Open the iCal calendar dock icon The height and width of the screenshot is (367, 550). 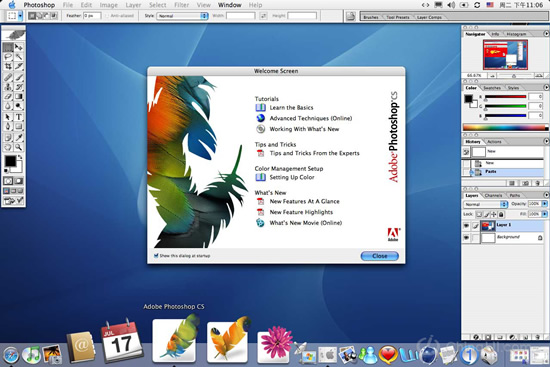click(x=122, y=340)
